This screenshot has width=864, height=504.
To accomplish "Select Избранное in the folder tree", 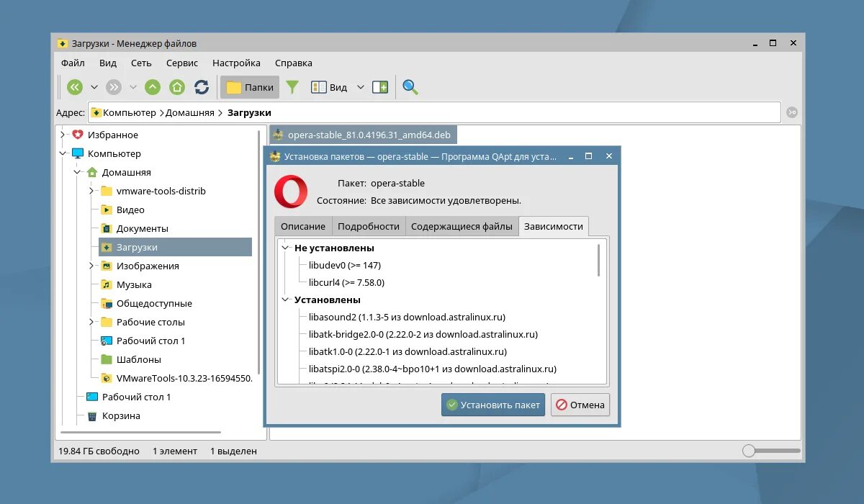I will [x=112, y=135].
